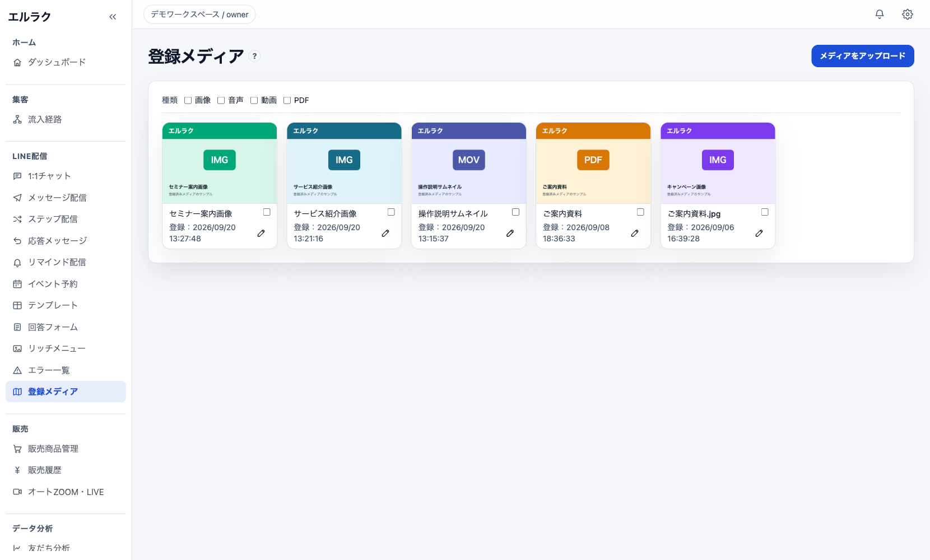This screenshot has height=560, width=930.
Task: Edit 操作説明サムネイル with pencil icon
Action: [x=510, y=233]
